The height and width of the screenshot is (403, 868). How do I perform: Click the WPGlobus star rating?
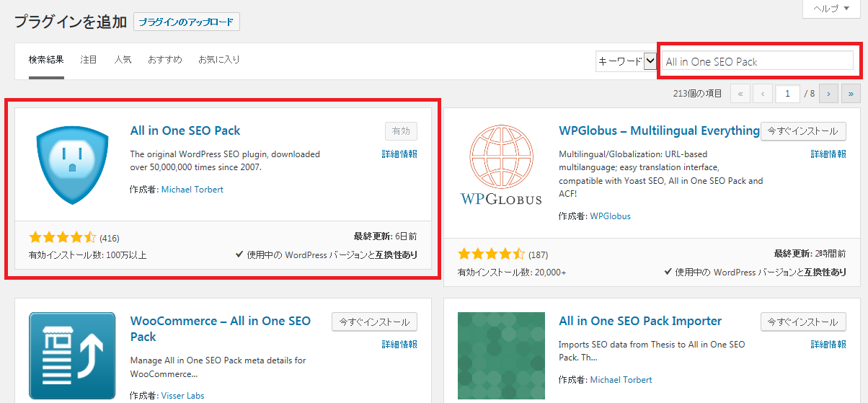(x=491, y=255)
